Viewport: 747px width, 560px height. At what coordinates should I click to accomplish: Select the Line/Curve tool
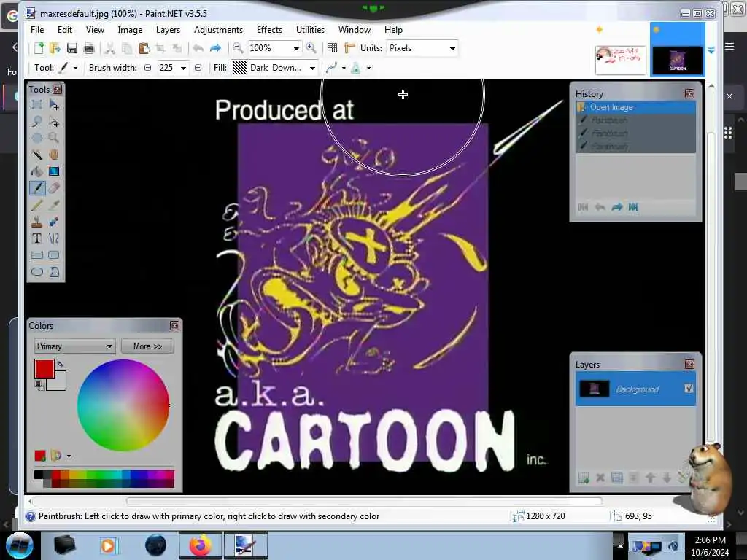coord(54,238)
